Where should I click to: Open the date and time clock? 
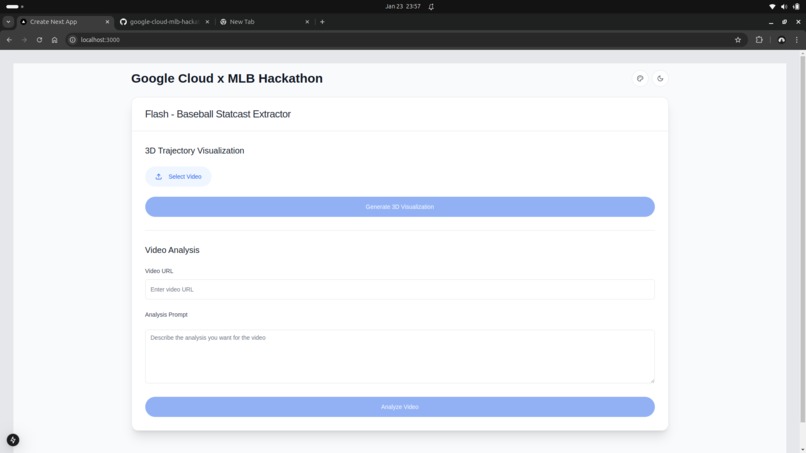(403, 7)
